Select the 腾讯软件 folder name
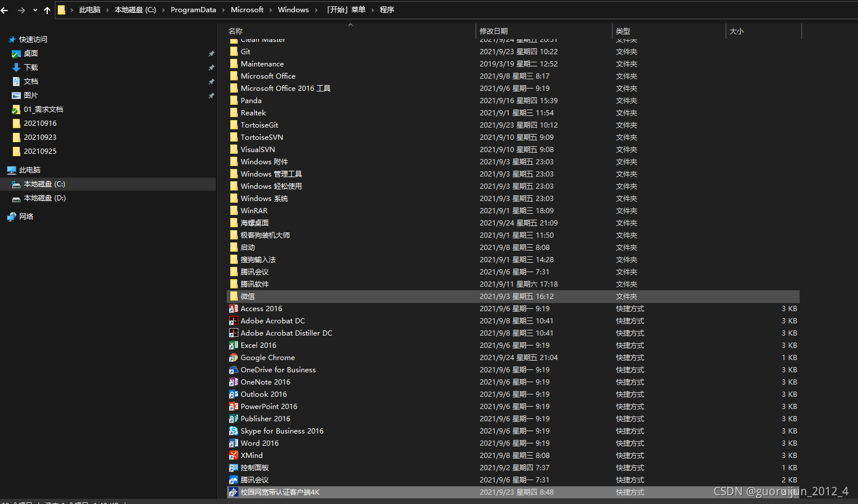Screen dimensions: 858x504 click(255, 284)
